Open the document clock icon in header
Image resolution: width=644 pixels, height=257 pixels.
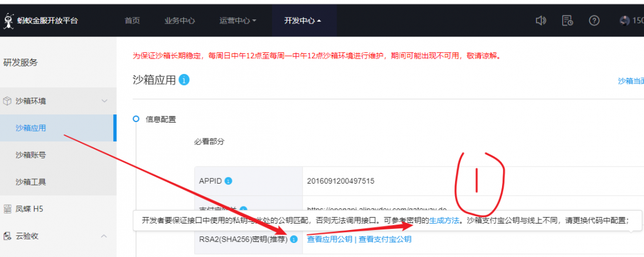568,21
